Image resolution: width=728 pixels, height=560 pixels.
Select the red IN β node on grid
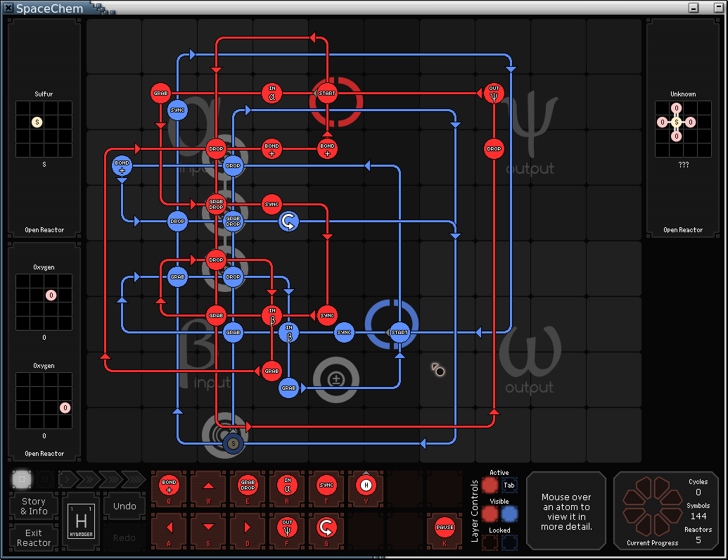[272, 316]
